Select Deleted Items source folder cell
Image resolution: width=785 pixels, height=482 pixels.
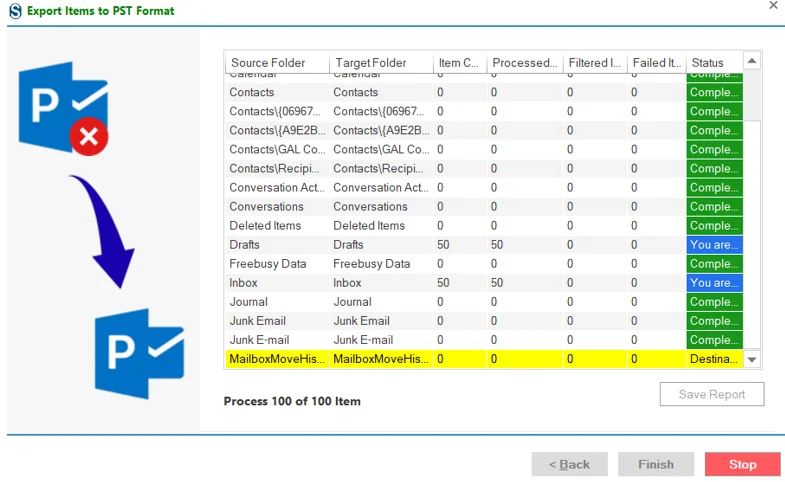(x=277, y=225)
